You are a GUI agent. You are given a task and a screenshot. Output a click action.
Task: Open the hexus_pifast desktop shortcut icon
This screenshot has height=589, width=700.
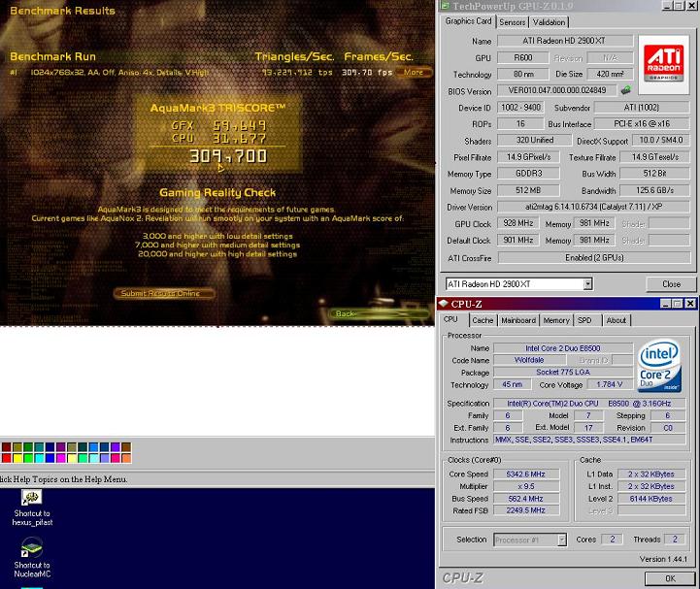click(31, 498)
